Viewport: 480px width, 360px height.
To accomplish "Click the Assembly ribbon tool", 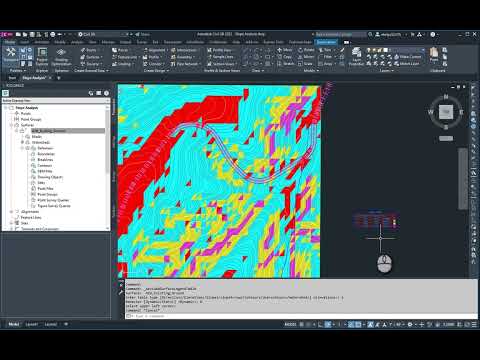I will pyautogui.click(x=182, y=57).
